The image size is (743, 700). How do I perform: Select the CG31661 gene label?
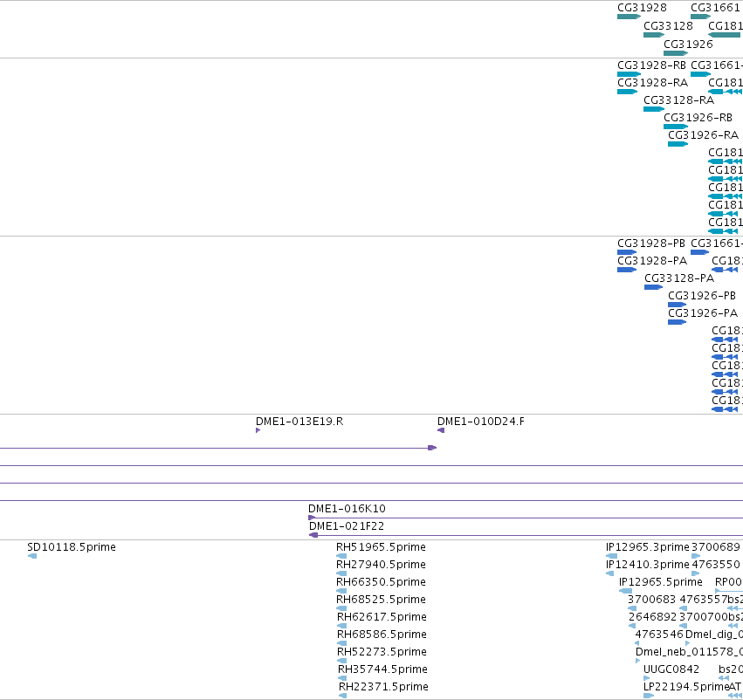[x=715, y=8]
